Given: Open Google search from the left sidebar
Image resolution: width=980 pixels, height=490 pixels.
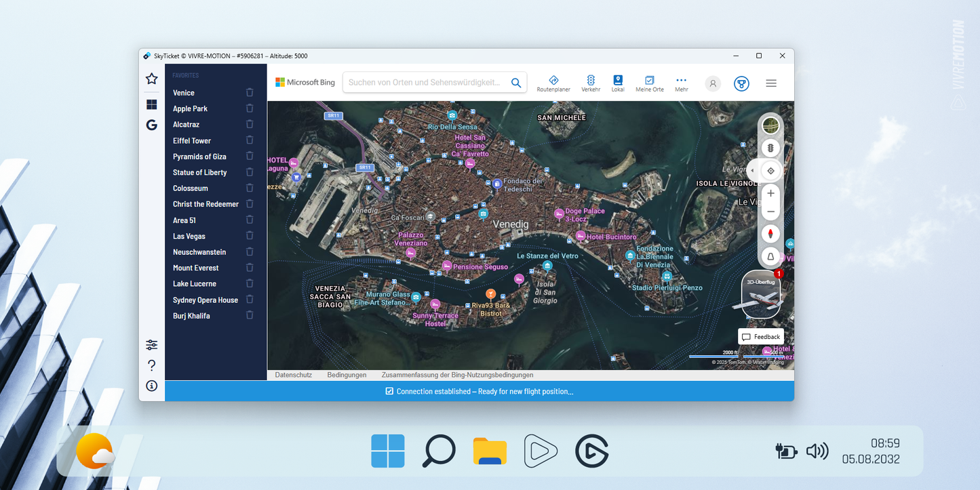Looking at the screenshot, I should 151,125.
